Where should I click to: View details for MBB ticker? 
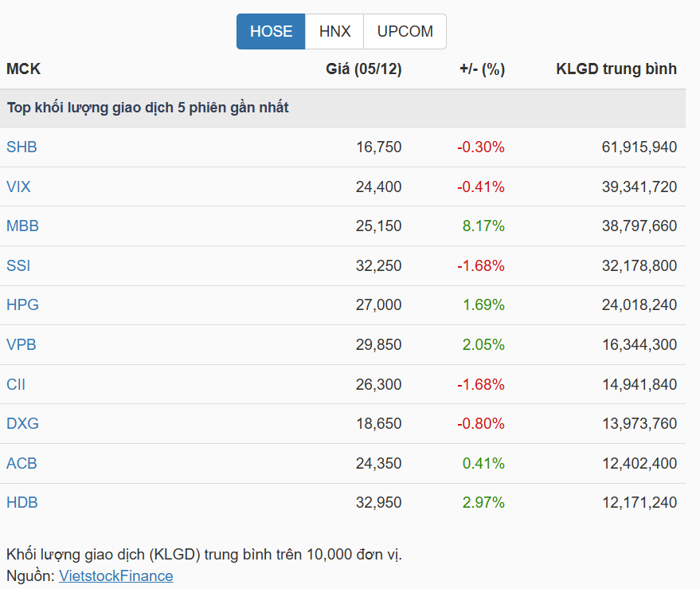(x=22, y=226)
